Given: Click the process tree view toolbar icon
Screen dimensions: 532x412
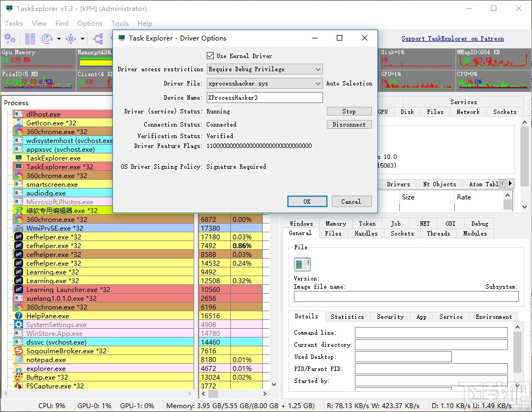Looking at the screenshot, I should [98, 38].
